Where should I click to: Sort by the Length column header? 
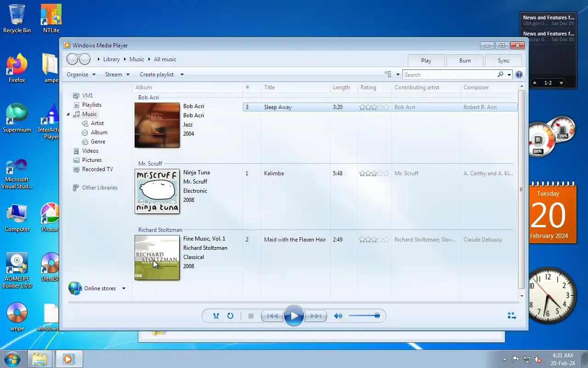[344, 87]
